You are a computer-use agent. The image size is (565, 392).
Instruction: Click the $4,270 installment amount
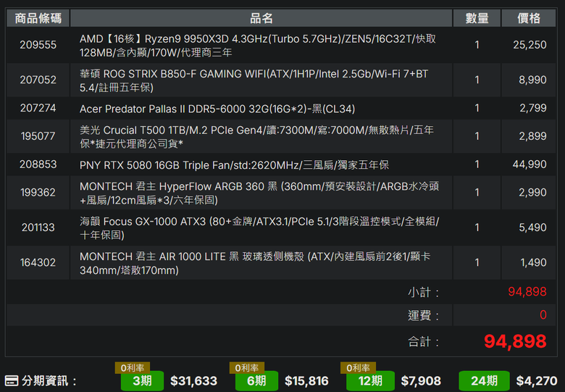(x=537, y=381)
